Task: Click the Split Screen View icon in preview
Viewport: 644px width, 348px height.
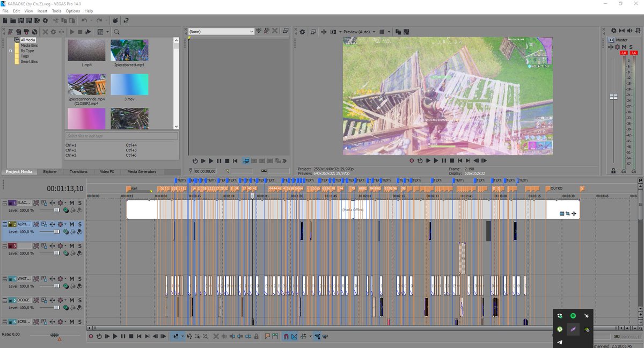Action: (333, 32)
